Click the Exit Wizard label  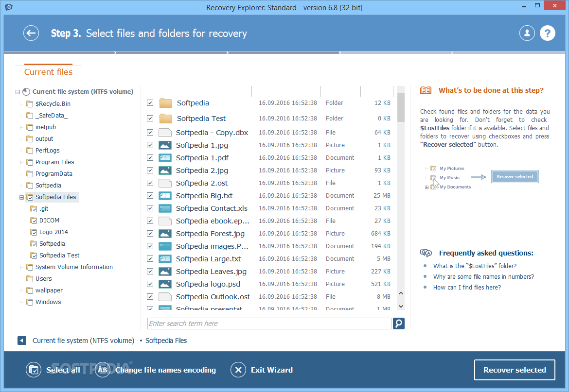(x=272, y=370)
